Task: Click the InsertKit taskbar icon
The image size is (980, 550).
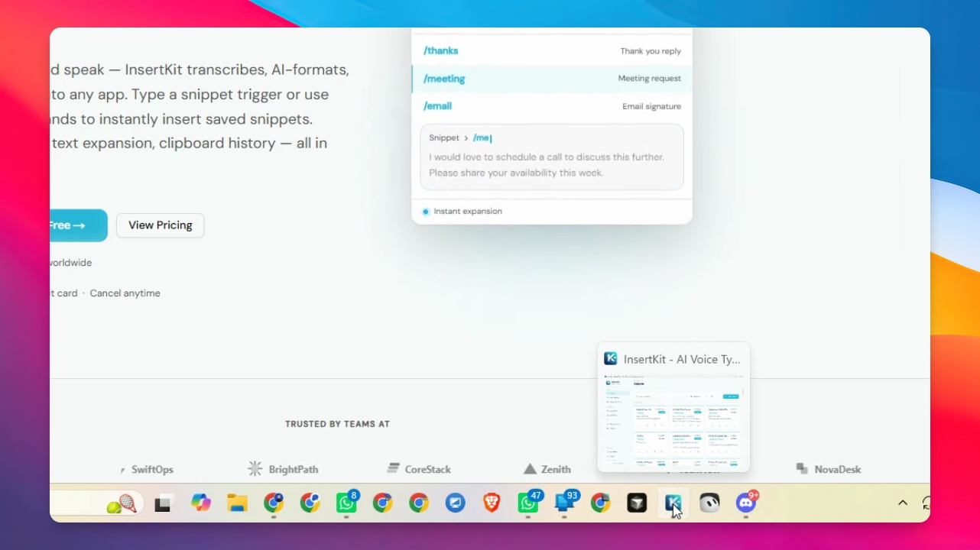Action: (673, 503)
